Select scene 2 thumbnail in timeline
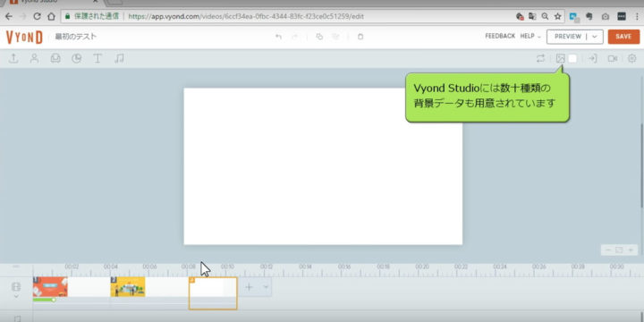 tap(128, 287)
